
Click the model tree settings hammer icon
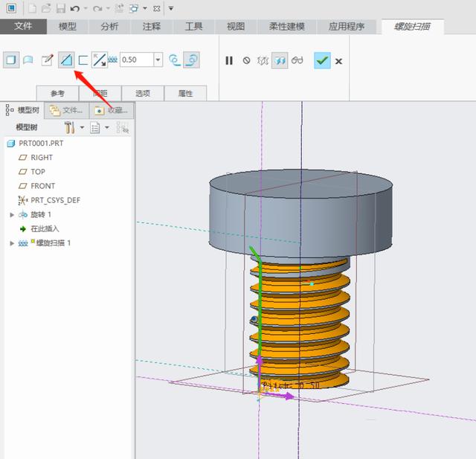tap(69, 127)
